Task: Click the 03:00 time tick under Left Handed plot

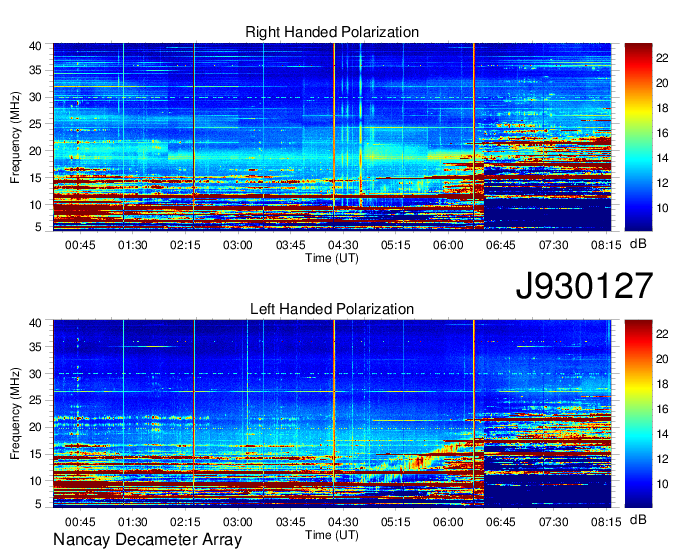Action: point(238,522)
